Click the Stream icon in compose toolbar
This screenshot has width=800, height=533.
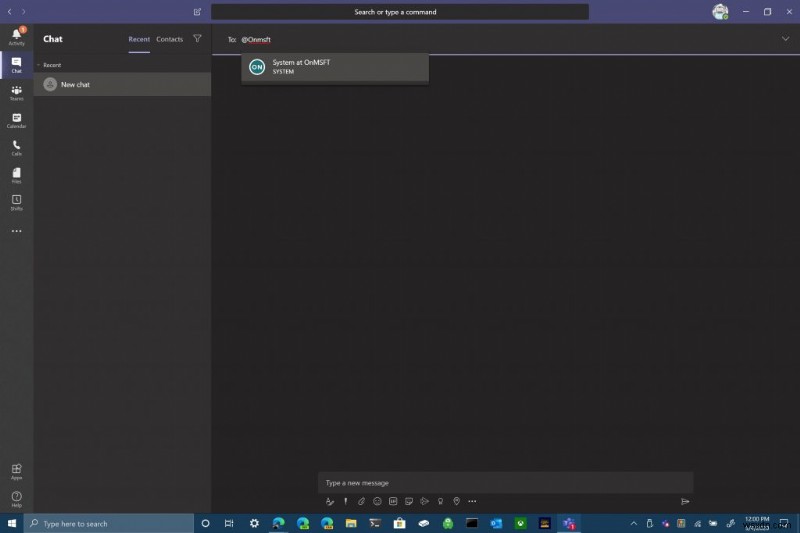point(424,501)
